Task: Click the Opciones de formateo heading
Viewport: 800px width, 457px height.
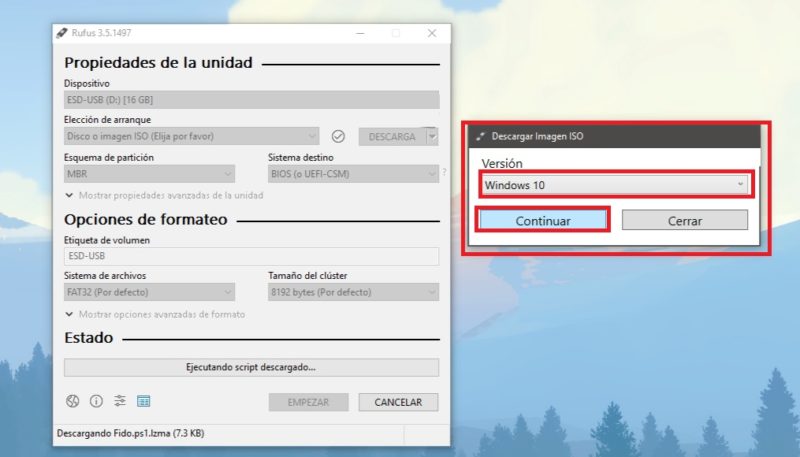Action: 146,219
